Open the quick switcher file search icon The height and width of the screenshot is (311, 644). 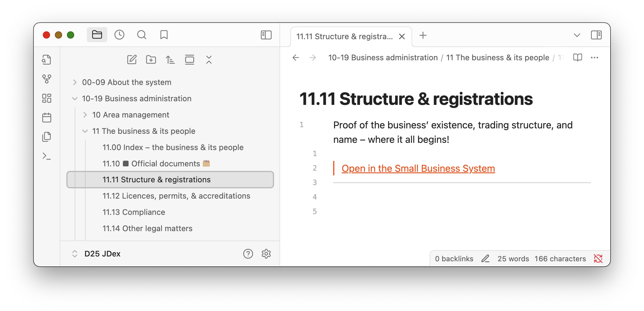point(47,60)
